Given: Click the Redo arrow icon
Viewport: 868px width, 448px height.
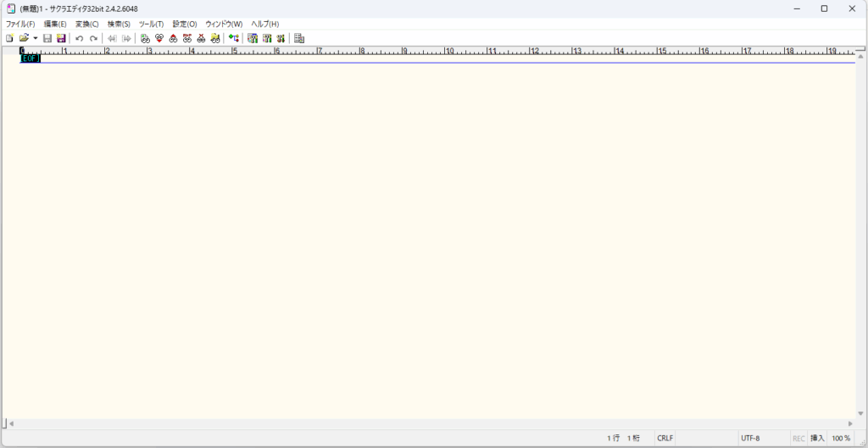Looking at the screenshot, I should click(x=93, y=38).
